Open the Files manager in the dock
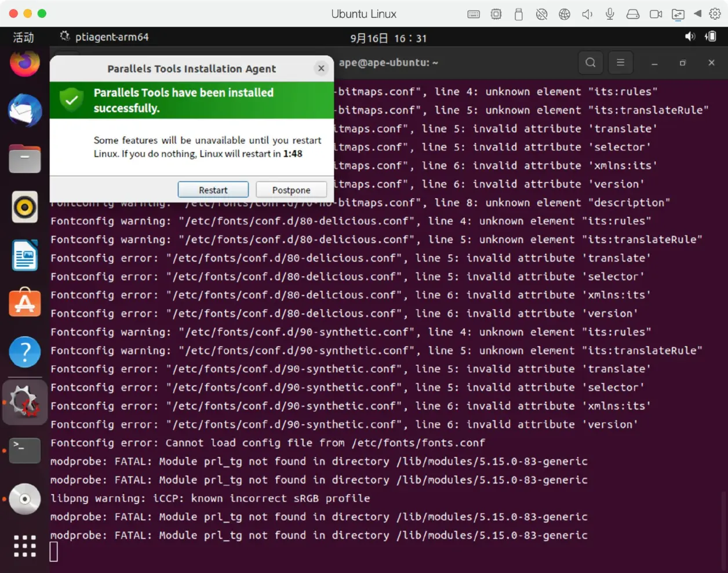This screenshot has width=728, height=573. (x=25, y=158)
